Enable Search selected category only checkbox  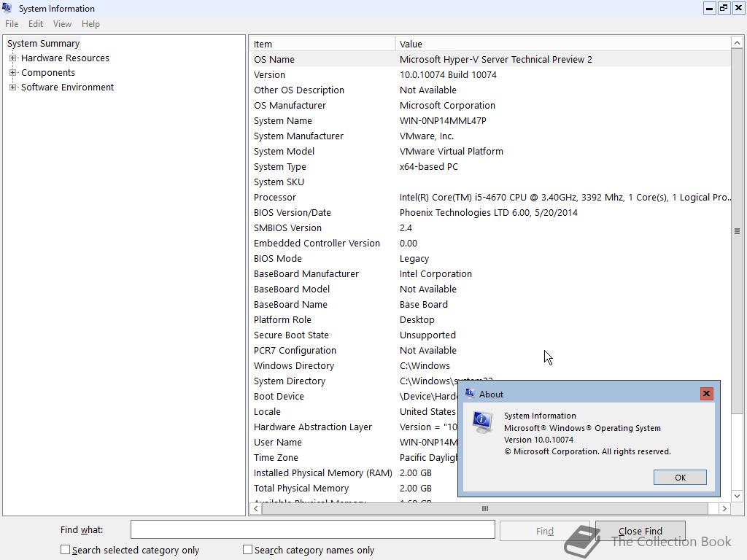[65, 550]
